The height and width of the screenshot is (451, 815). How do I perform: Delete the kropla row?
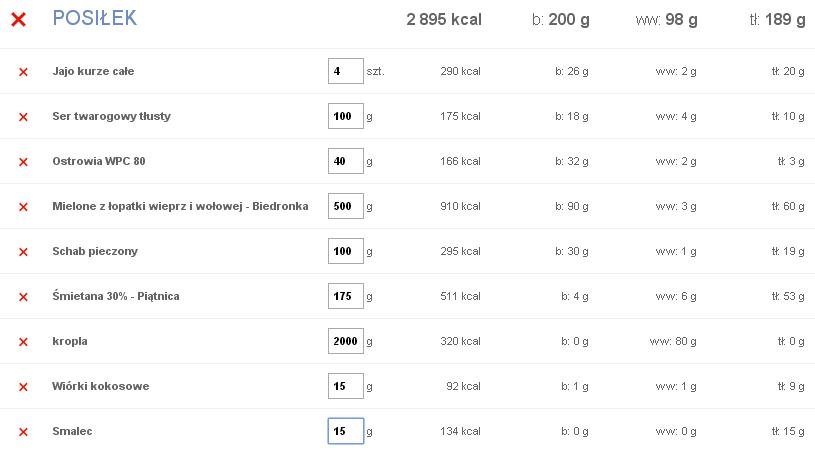(23, 342)
